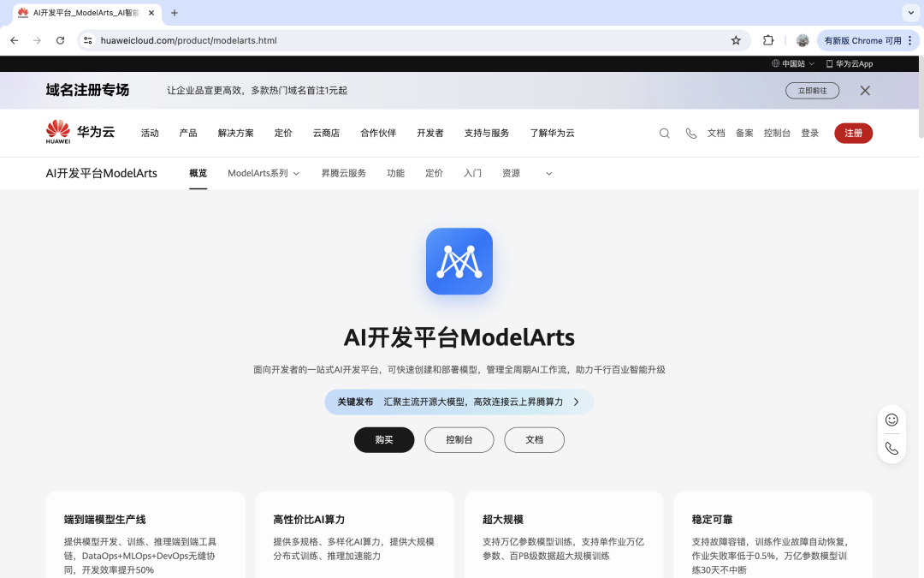Click the Huawei Cloud 华为云 logo
The image size is (924, 578).
click(80, 131)
